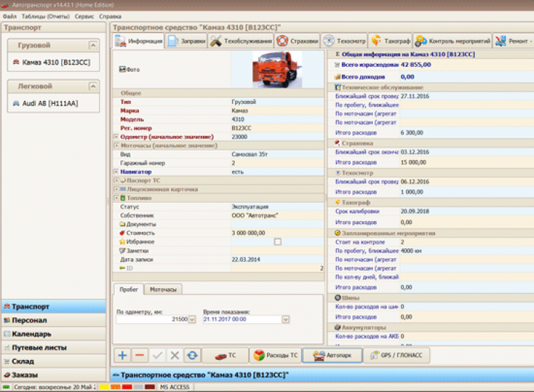Screen dimensions: 534x392
Task: Click the Заметки icon
Action: (x=122, y=251)
